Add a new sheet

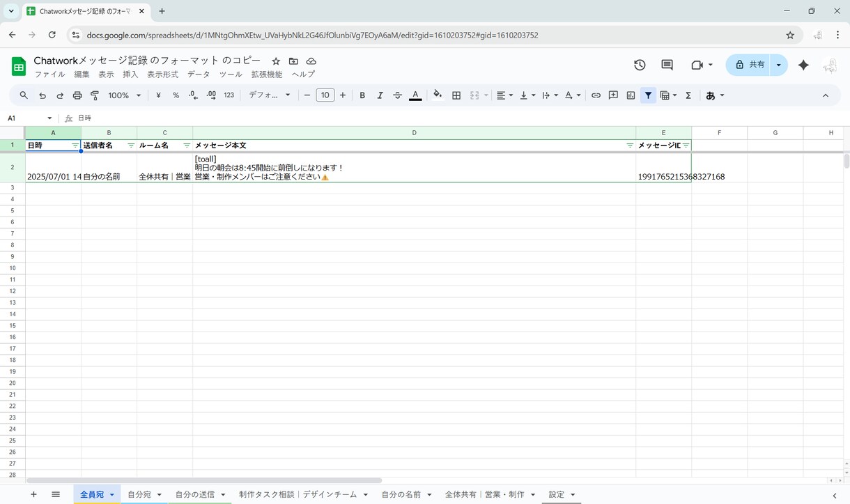click(33, 494)
